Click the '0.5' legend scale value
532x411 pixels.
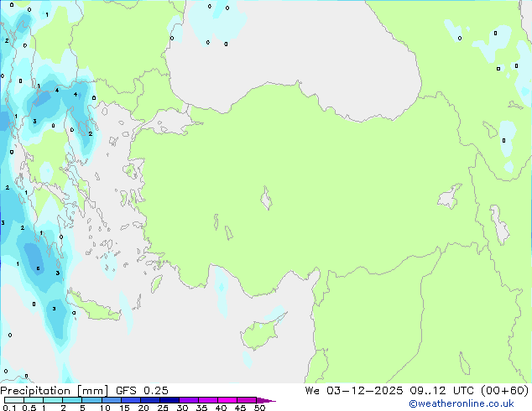(x=29, y=408)
